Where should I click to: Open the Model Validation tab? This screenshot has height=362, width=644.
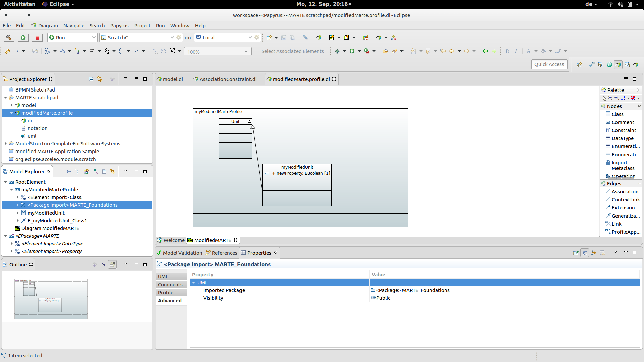pyautogui.click(x=179, y=253)
